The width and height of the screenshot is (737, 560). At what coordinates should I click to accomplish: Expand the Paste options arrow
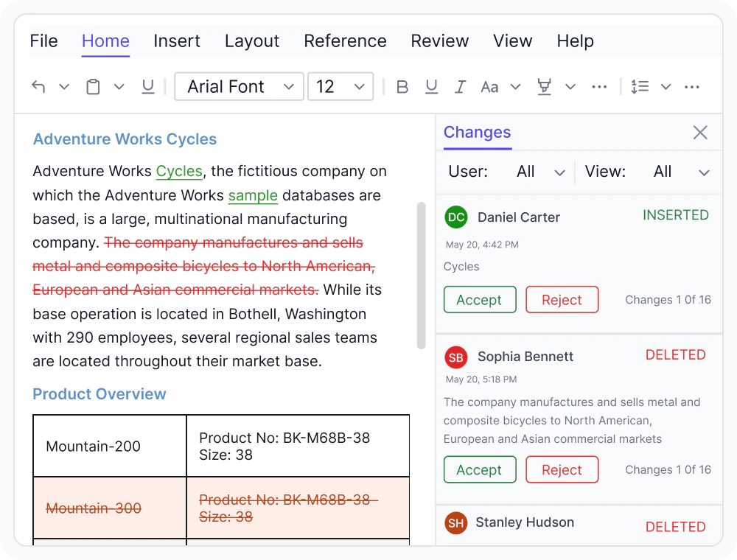pos(119,87)
